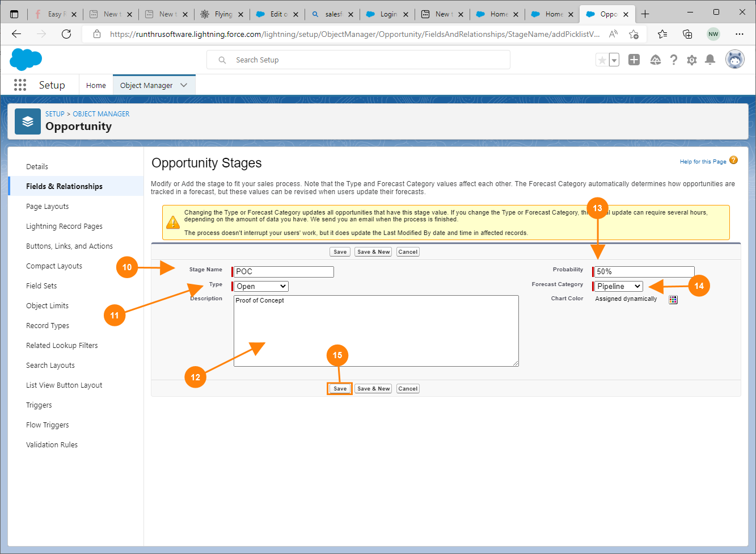
Task: Switch to the Home tab in Setup
Action: [96, 85]
